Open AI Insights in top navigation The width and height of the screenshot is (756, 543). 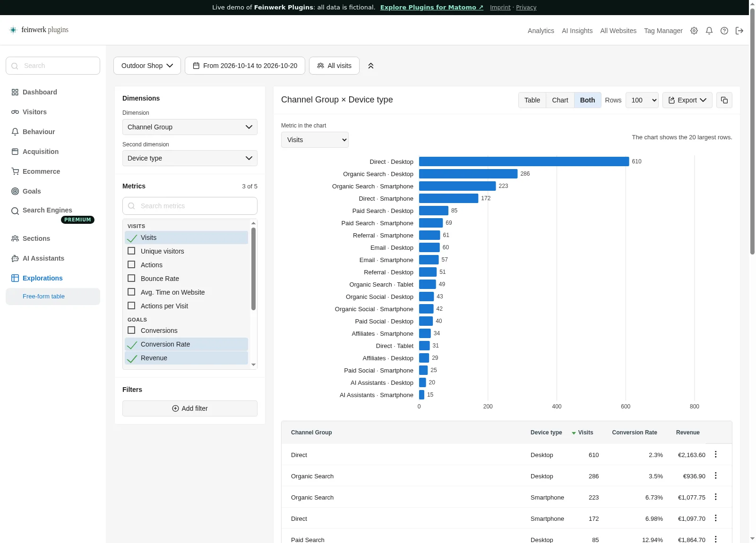577,31
